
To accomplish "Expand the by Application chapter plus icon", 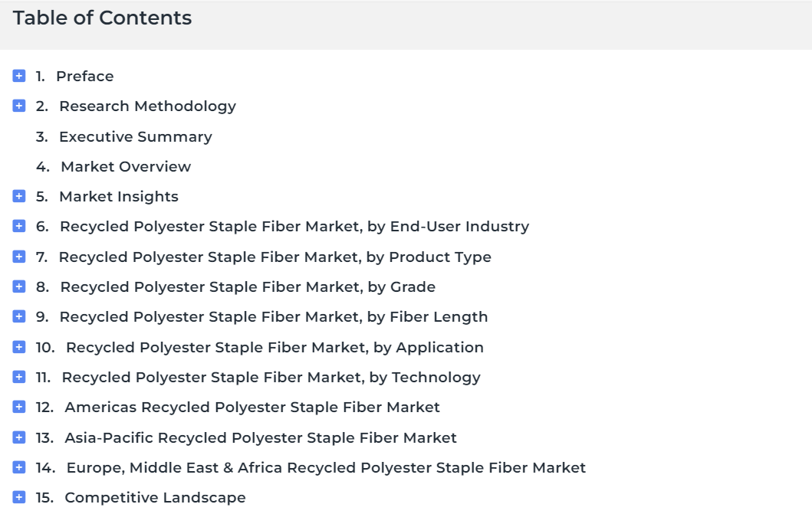I will tap(19, 348).
